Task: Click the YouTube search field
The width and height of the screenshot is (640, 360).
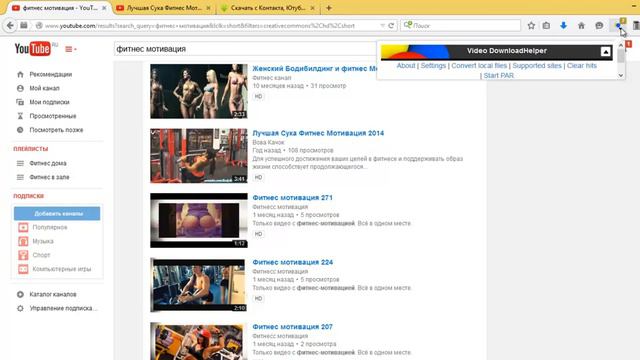Action: (x=245, y=49)
